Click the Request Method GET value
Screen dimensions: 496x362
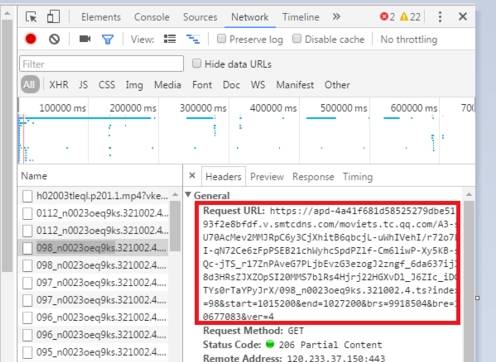(x=295, y=331)
